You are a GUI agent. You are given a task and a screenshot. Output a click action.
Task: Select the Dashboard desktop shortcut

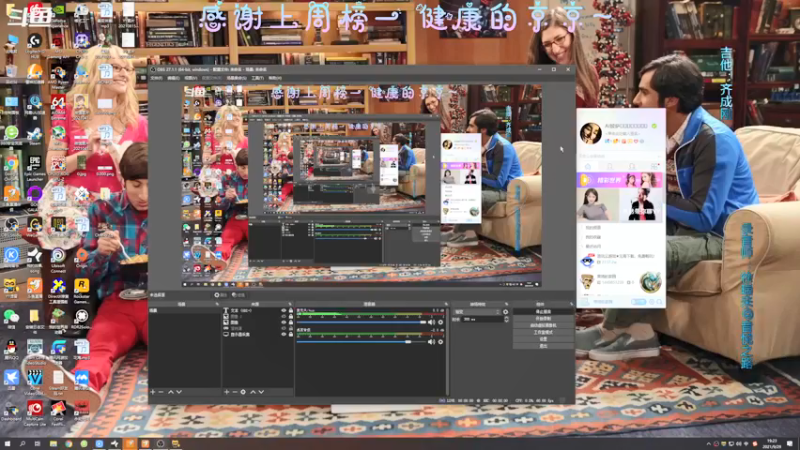click(11, 409)
